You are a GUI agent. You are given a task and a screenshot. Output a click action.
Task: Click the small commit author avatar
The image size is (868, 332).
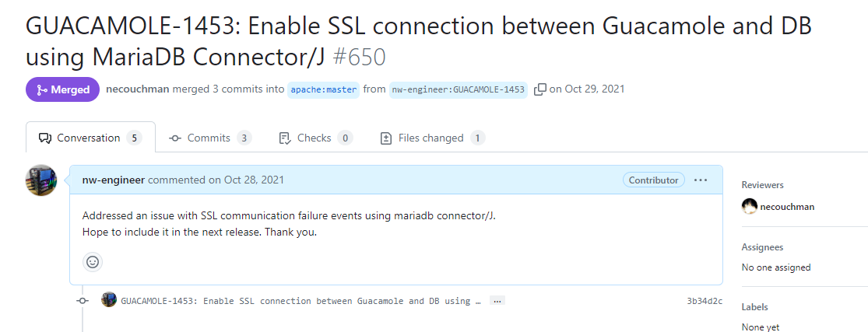[x=109, y=300]
